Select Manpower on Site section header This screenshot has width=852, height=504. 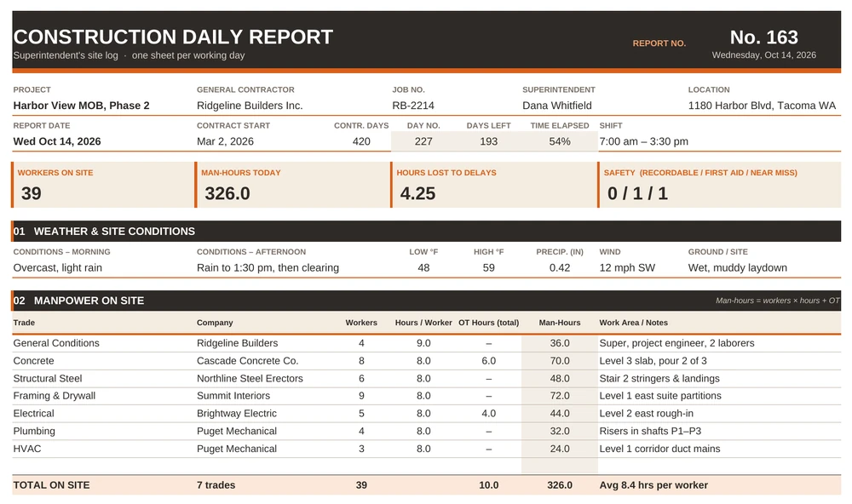427,301
